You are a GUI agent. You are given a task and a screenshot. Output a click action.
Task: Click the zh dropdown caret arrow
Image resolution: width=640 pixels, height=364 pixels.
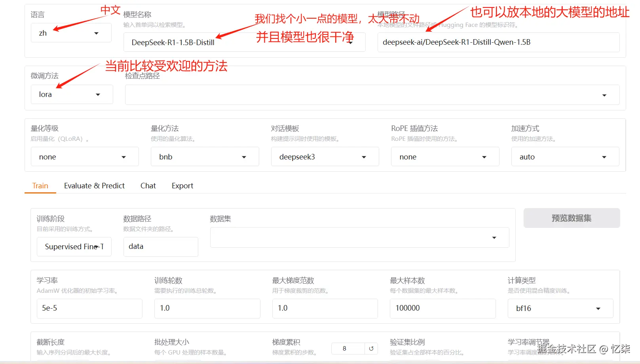[96, 33]
